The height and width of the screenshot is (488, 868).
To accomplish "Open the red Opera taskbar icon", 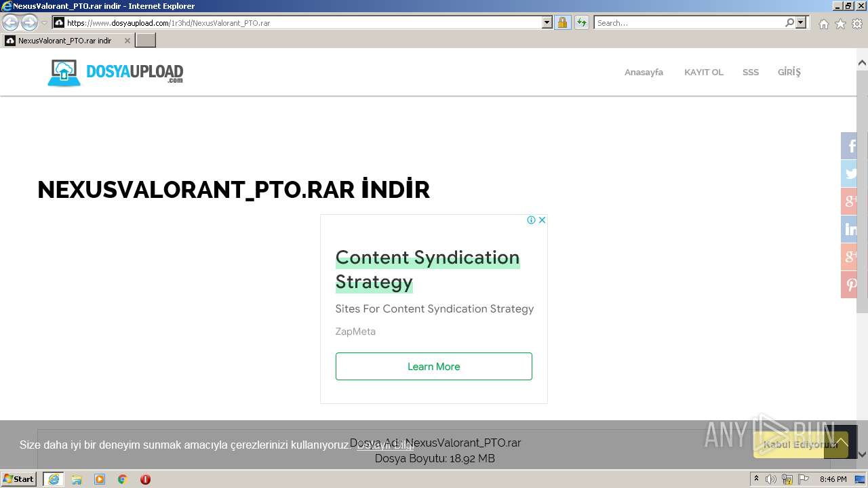I will 145,479.
